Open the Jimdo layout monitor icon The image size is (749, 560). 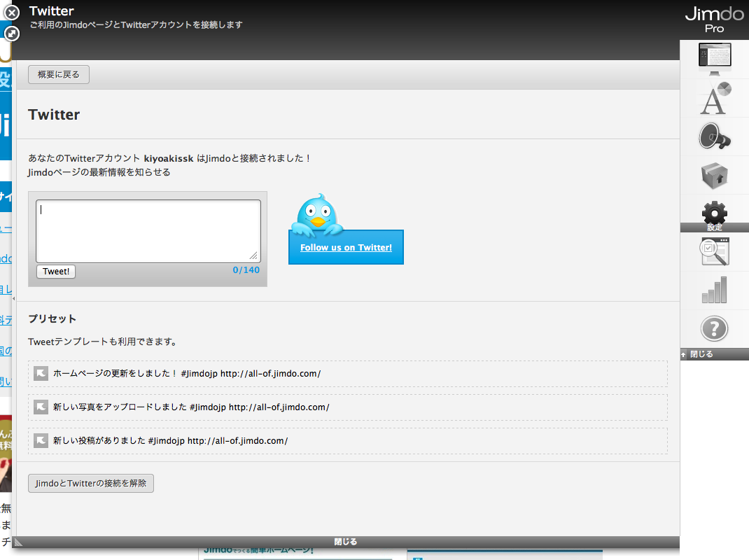pos(715,58)
